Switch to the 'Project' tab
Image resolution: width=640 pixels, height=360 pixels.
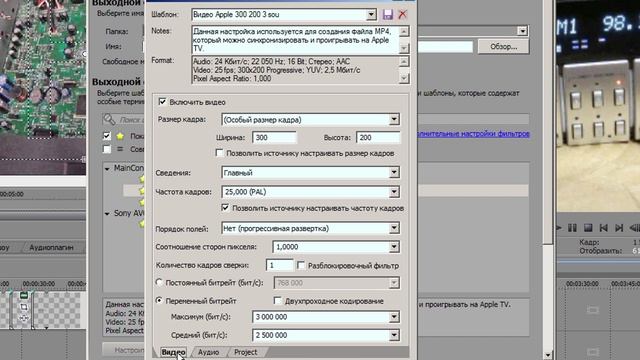point(245,352)
